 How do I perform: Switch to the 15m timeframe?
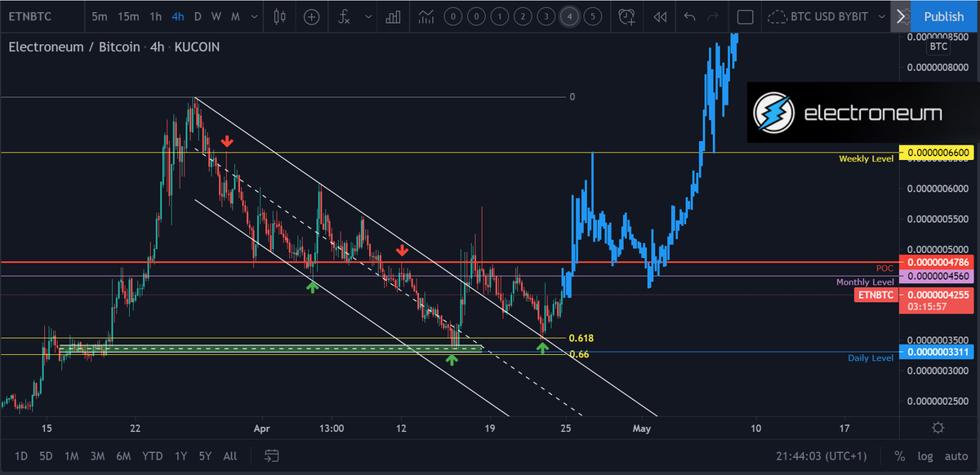point(128,16)
